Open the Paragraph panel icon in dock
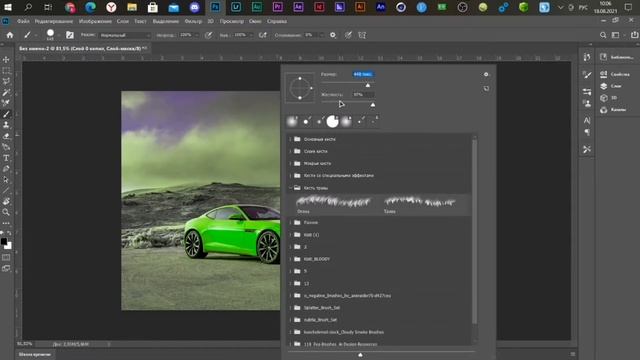The width and height of the screenshot is (640, 360). pyautogui.click(x=587, y=132)
